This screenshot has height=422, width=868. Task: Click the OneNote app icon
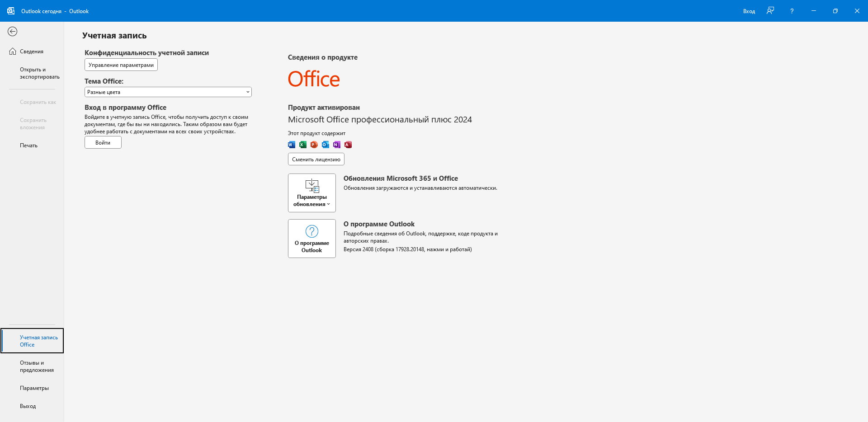[x=337, y=145]
